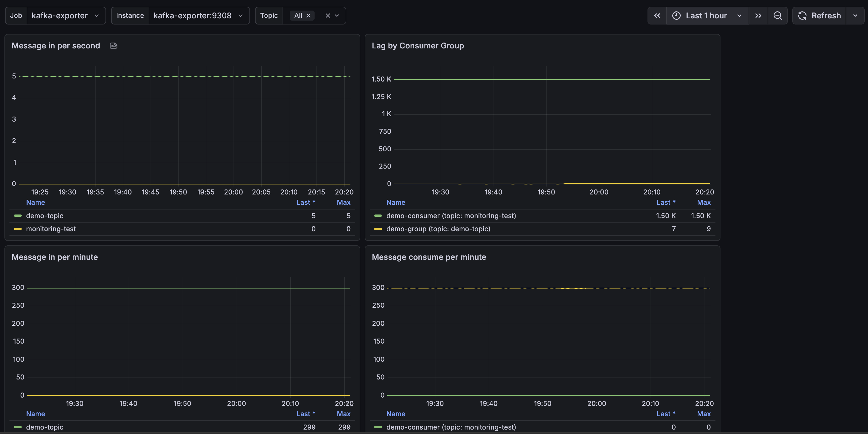Click the 1.50 K Last value for demo-consumer
The height and width of the screenshot is (434, 868).
click(x=666, y=216)
